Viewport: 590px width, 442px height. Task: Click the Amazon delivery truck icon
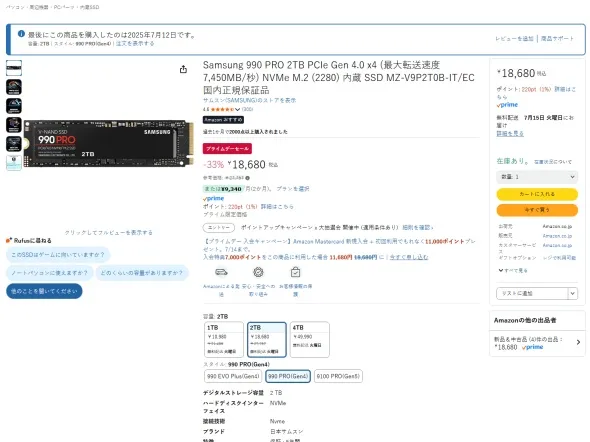point(221,272)
